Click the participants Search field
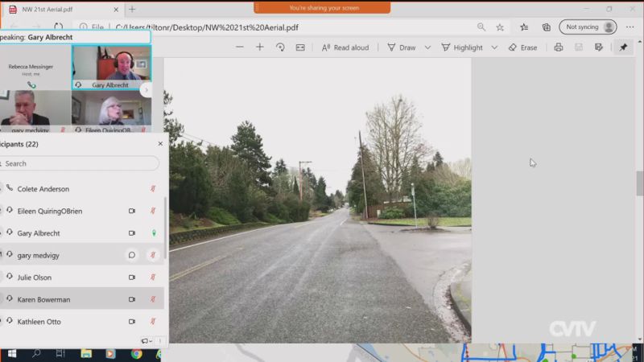 coord(80,163)
